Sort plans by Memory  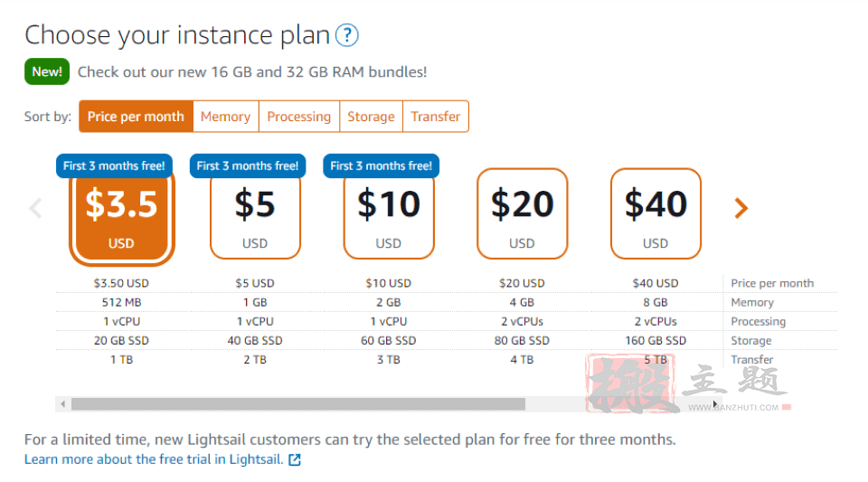click(x=225, y=117)
